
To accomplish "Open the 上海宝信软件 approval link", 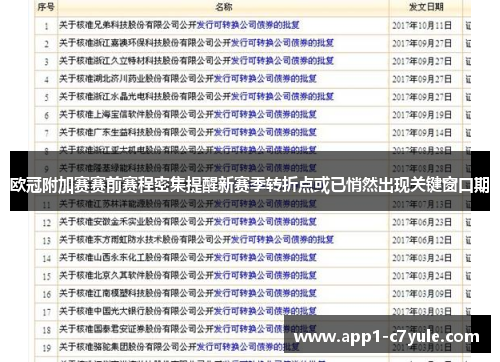I will [188, 115].
